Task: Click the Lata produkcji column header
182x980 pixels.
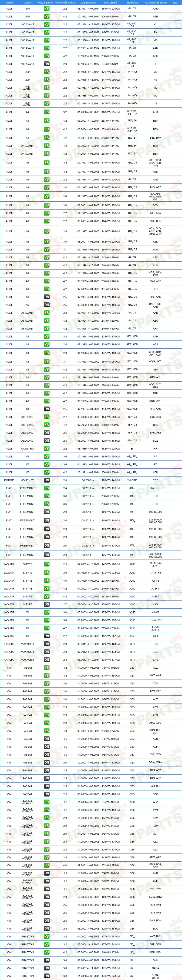Action: (x=88, y=2)
